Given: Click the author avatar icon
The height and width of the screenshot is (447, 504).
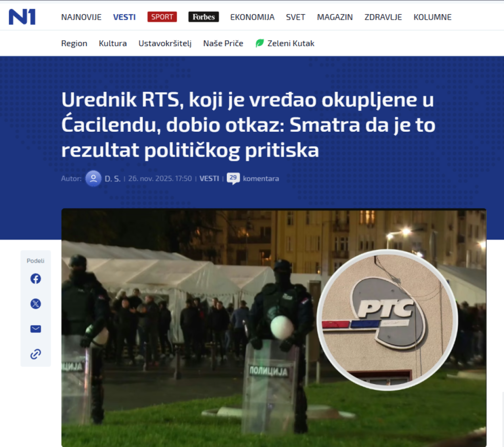Looking at the screenshot, I should coord(94,179).
